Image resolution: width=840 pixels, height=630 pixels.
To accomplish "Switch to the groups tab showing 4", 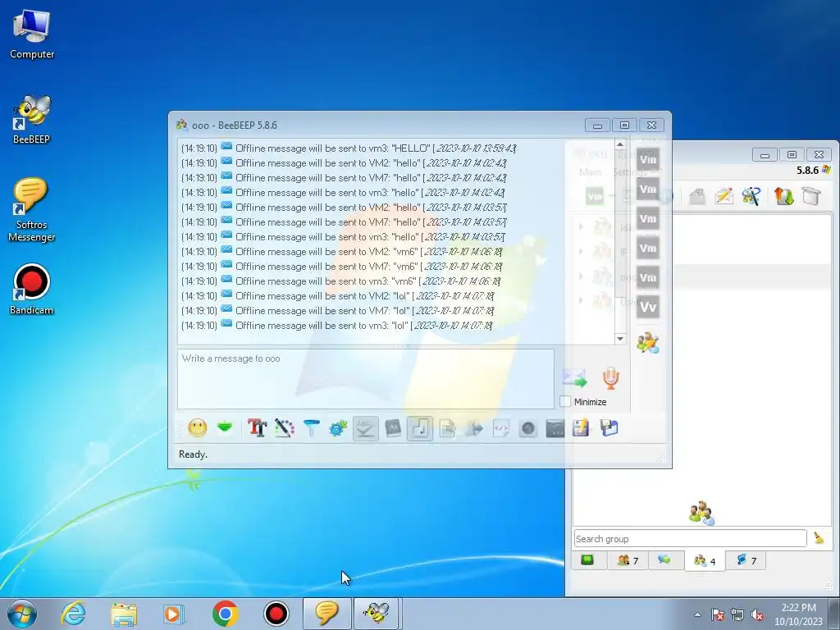I will tap(705, 561).
